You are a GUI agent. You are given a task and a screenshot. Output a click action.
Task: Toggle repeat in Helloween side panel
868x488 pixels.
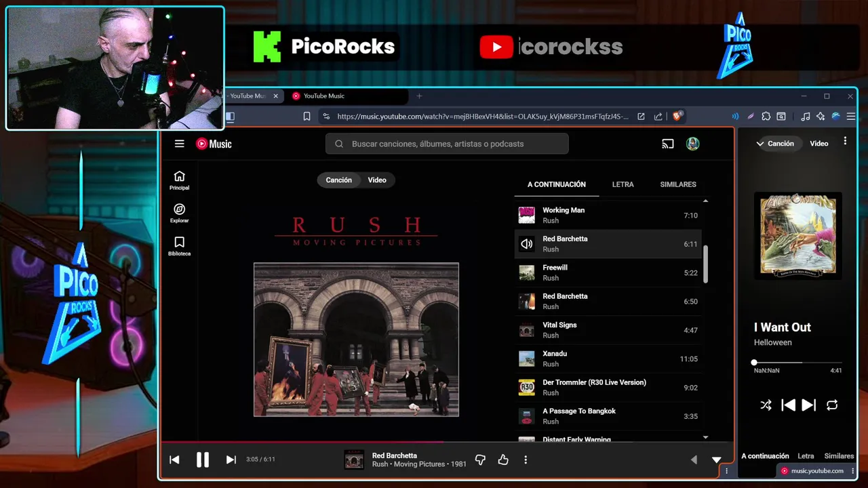(x=832, y=405)
